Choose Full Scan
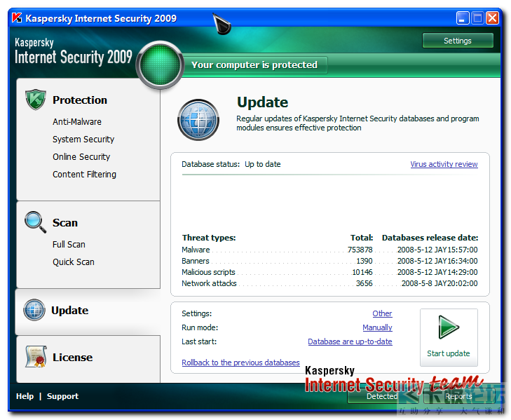 tap(69, 244)
